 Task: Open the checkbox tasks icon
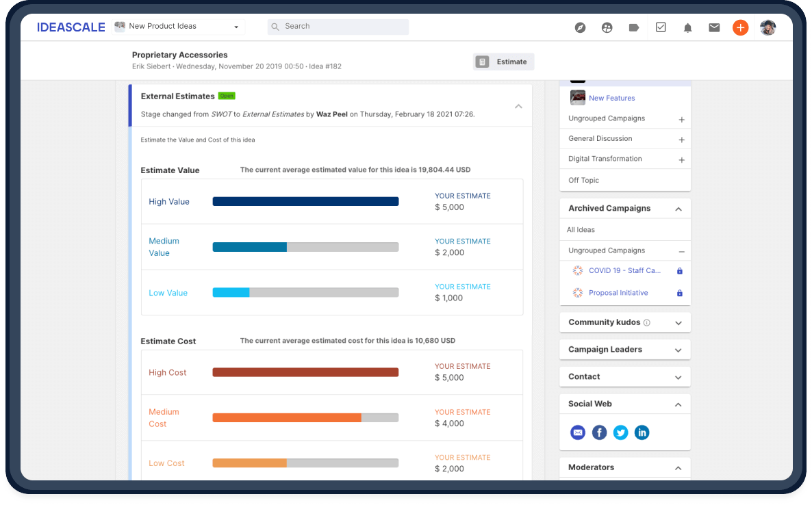click(661, 28)
